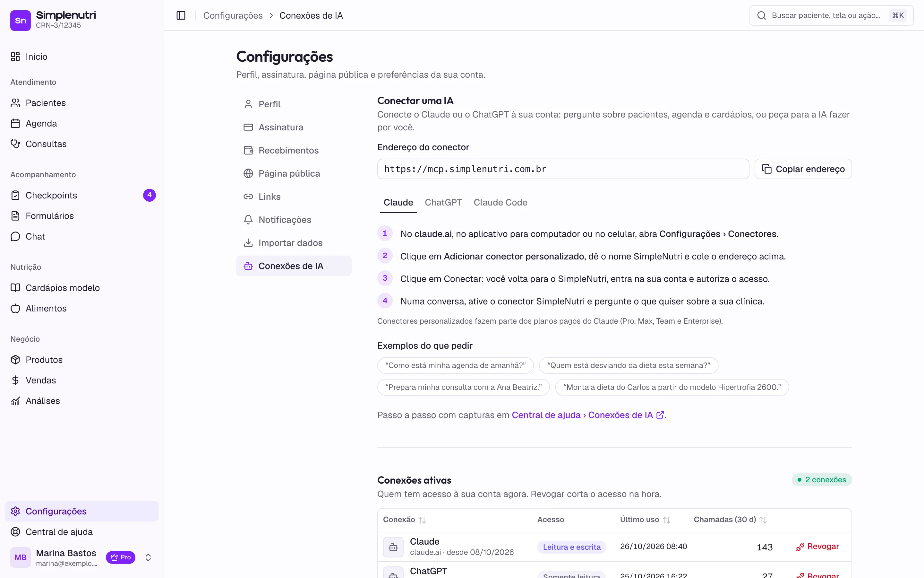Open the Importar dados settings section
The height and width of the screenshot is (578, 924).
tap(294, 243)
